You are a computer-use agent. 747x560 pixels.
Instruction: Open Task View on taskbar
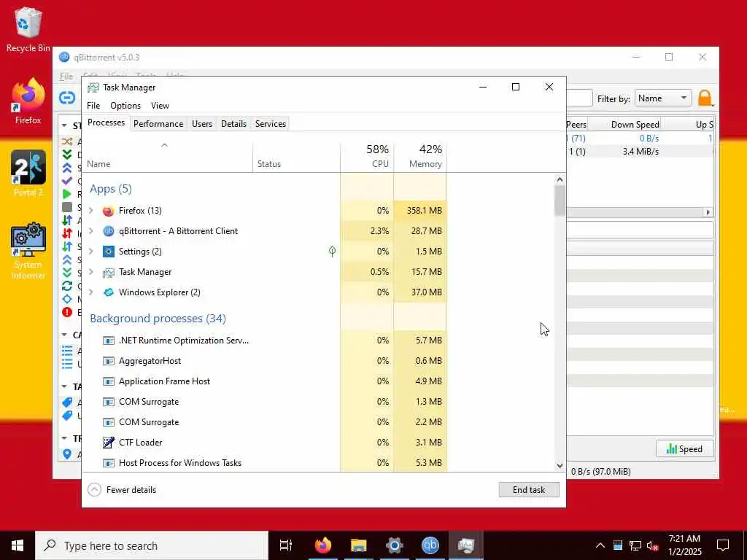coord(286,545)
